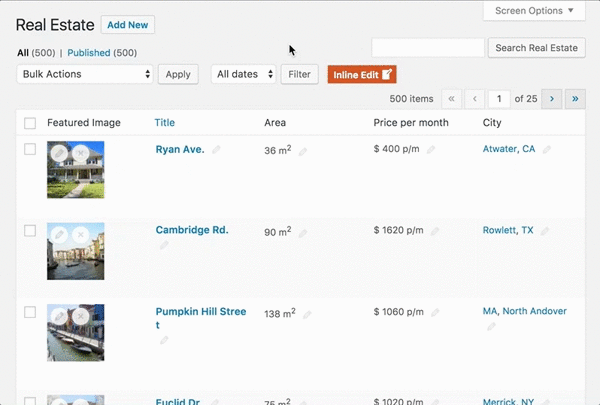Go to next page arrow
Viewport: 600px width, 405px height.
552,99
